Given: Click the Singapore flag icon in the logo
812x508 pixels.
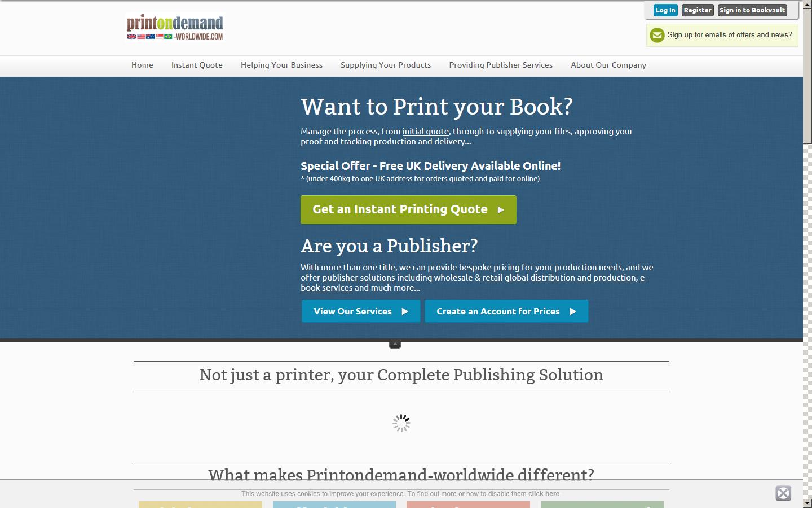Looking at the screenshot, I should click(x=160, y=37).
